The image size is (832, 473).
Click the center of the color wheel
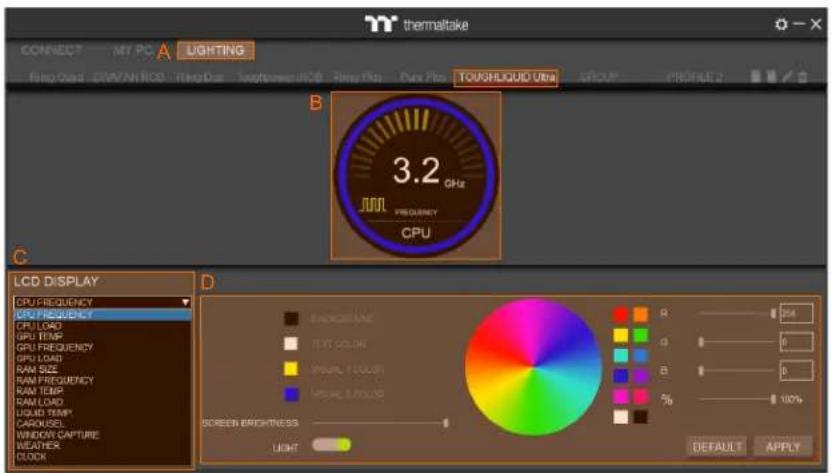(x=533, y=367)
